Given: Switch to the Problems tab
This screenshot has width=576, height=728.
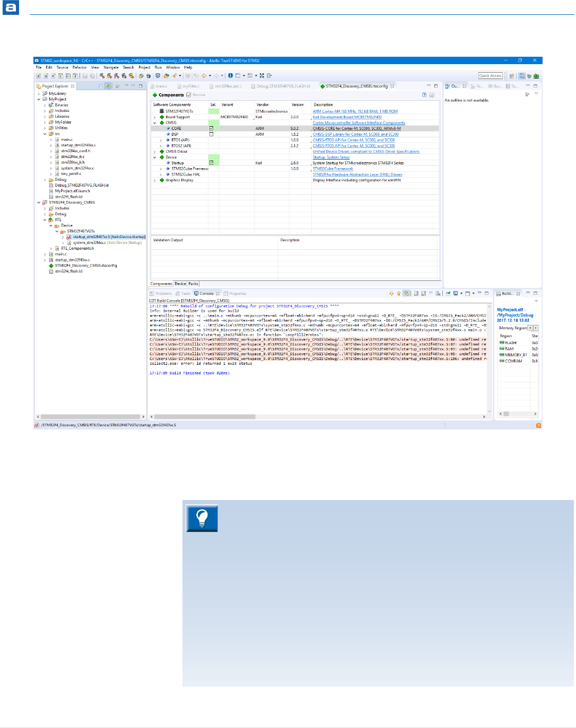Looking at the screenshot, I should click(161, 293).
